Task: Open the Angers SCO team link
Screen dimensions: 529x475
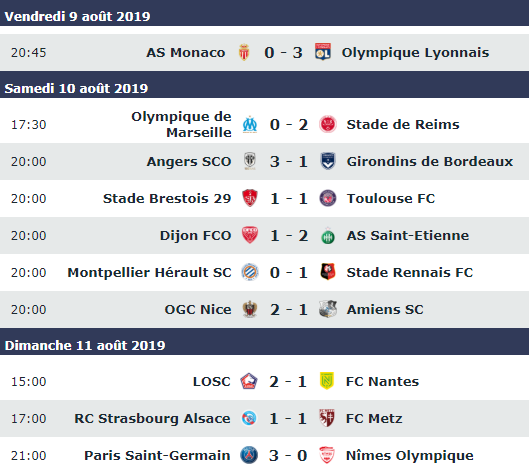Action: click(x=189, y=162)
